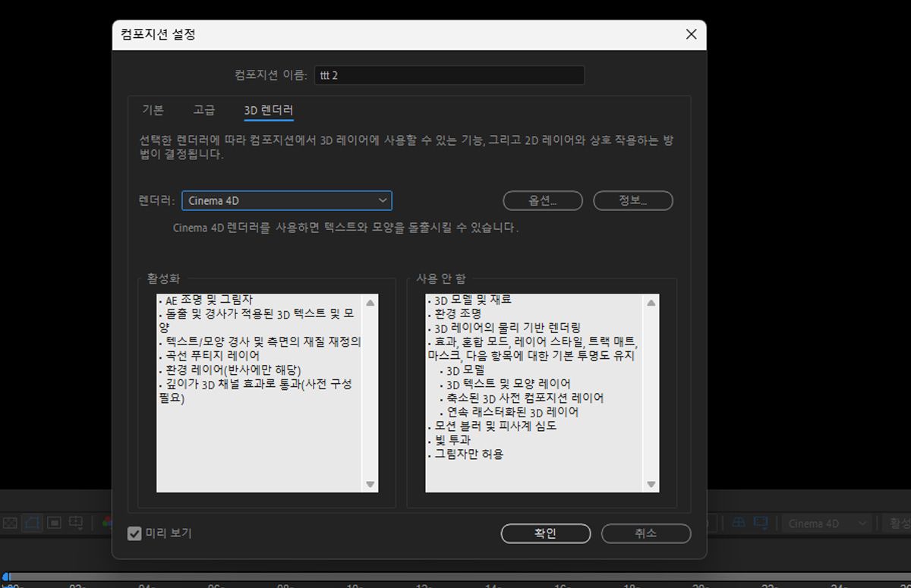Uncheck the 미리 보기 preview checkbox
The image size is (911, 588).
[x=134, y=533]
